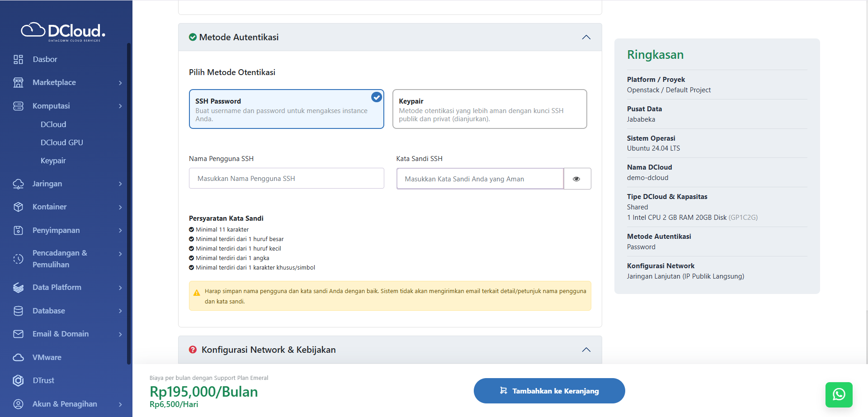Click the Database icon in sidebar

[x=18, y=311]
